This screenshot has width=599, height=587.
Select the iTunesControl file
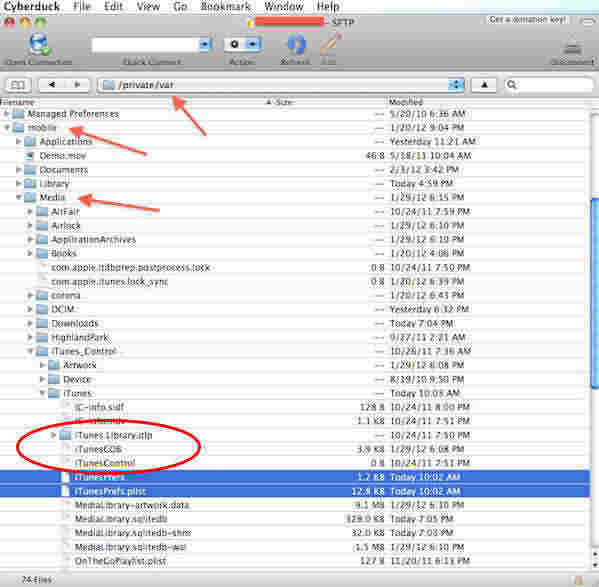coord(105,463)
